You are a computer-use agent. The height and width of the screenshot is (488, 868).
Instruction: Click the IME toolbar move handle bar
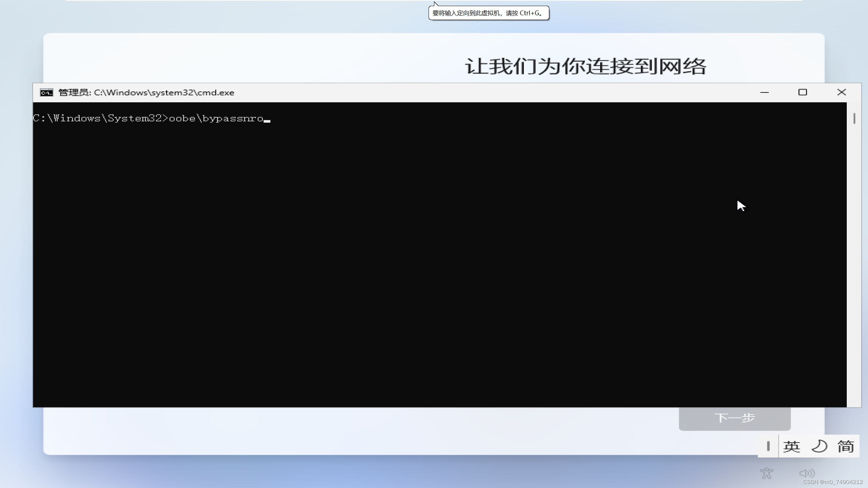768,446
